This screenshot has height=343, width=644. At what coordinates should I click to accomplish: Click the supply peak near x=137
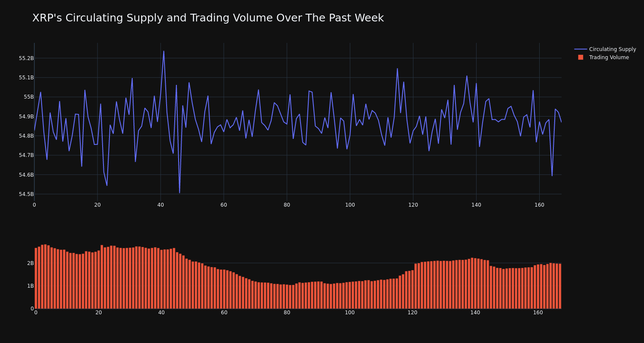[467, 76]
